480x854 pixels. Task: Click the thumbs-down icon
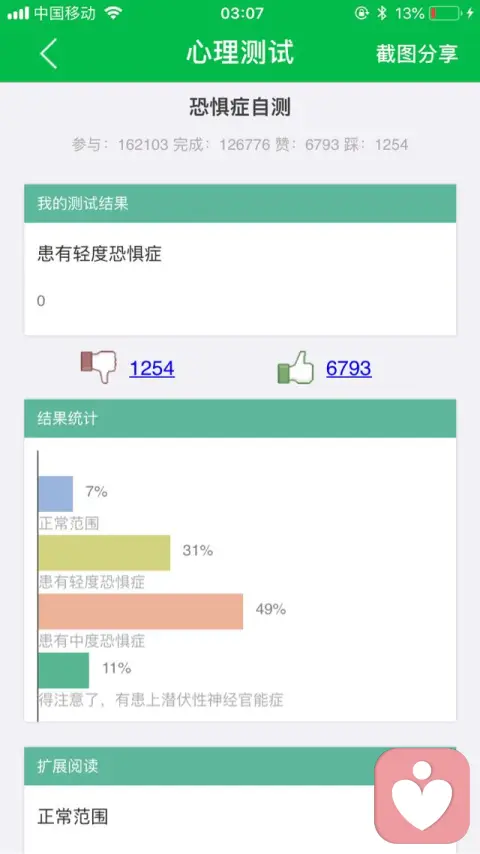[x=99, y=367]
